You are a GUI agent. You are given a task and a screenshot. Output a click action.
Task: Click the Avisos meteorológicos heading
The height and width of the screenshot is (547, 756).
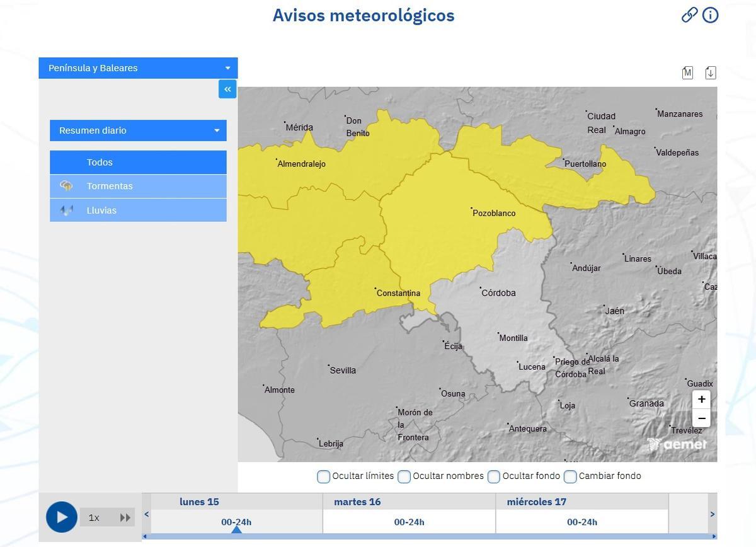tap(364, 15)
